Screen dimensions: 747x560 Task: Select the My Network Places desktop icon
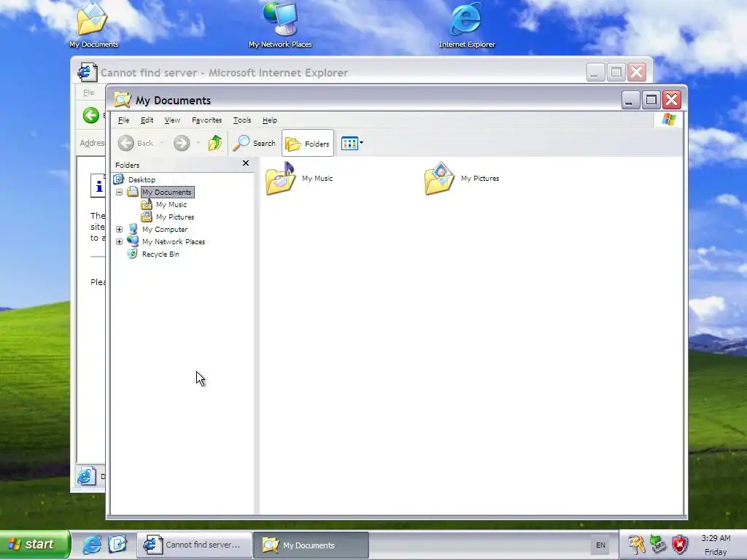pyautogui.click(x=280, y=26)
